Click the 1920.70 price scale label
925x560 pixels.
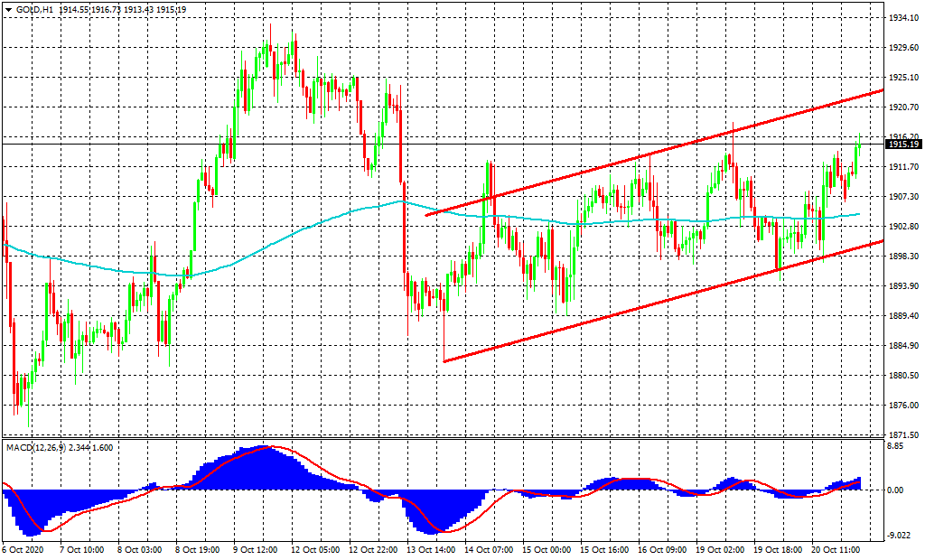pos(903,107)
